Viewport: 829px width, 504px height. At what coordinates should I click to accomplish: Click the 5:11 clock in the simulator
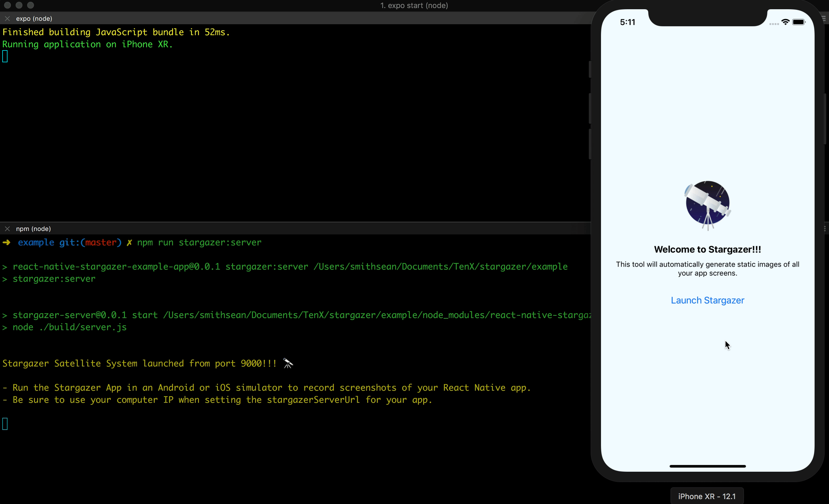pyautogui.click(x=627, y=22)
